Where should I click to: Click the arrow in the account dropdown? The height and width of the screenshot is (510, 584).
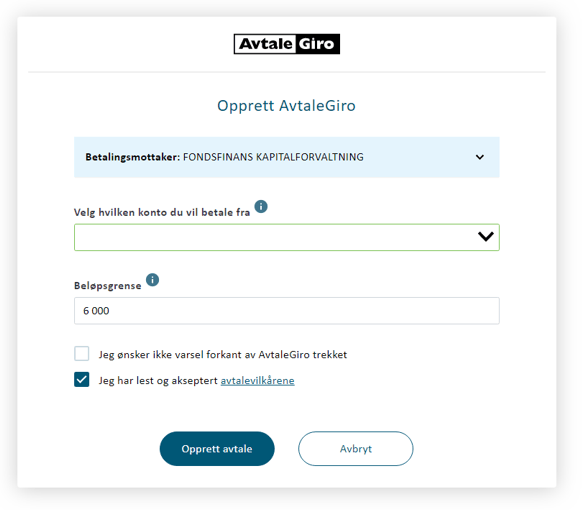(486, 237)
